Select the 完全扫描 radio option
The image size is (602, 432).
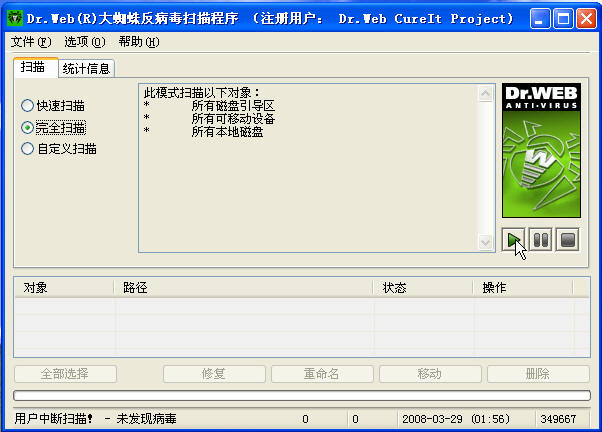(54, 127)
